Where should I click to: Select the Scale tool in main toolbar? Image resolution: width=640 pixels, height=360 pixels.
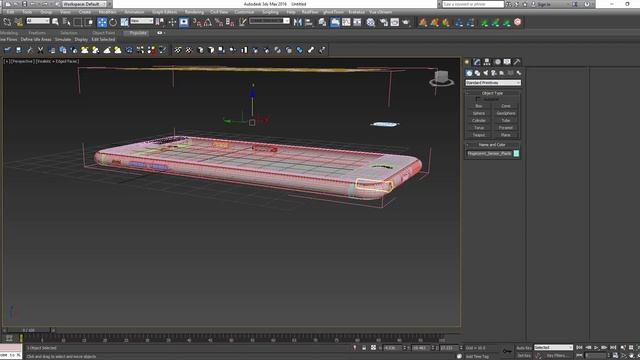(124, 22)
